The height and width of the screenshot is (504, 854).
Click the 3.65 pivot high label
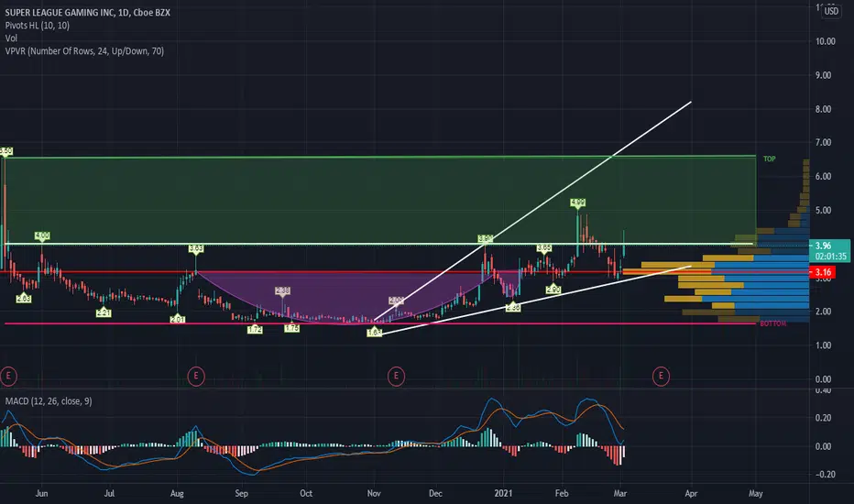[x=543, y=248]
